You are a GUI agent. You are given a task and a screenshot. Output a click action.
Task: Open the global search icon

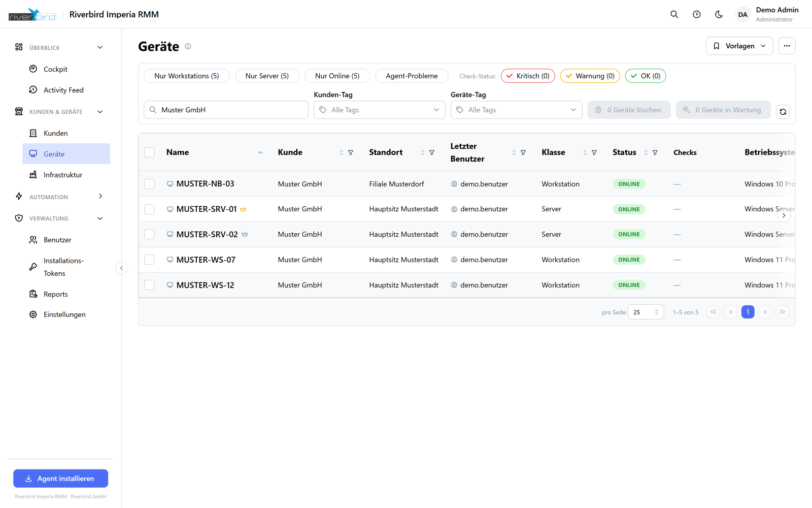coord(674,14)
